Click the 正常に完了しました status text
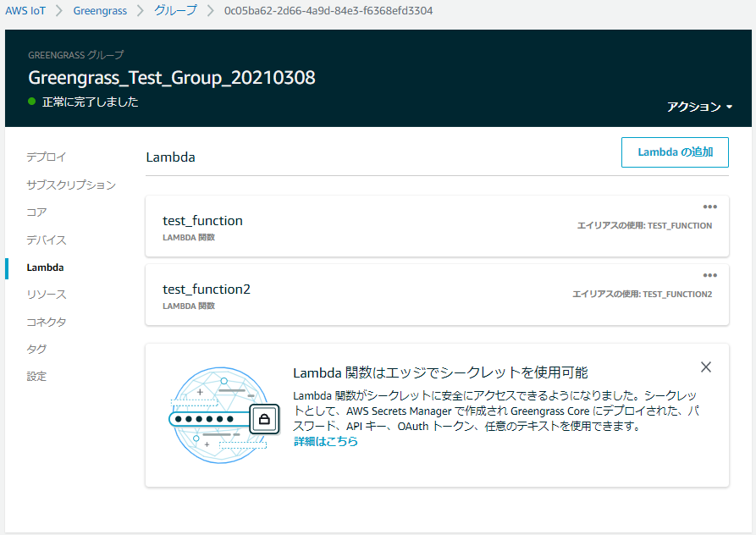The image size is (756, 535). coord(90,102)
